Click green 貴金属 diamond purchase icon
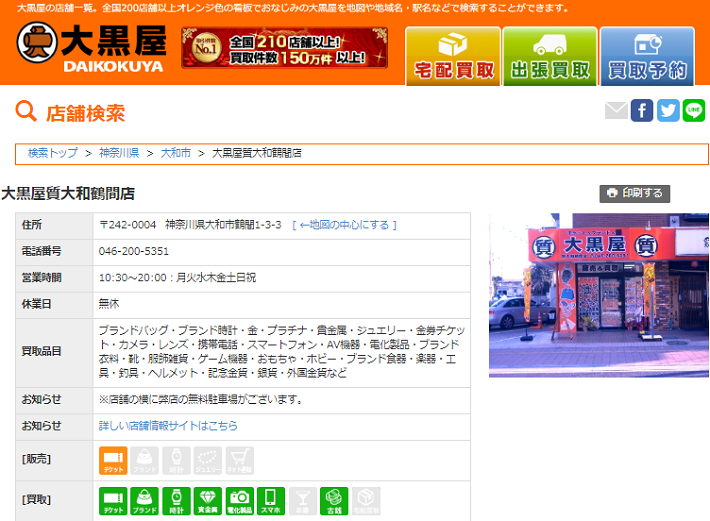Image resolution: width=710 pixels, height=521 pixels. tap(208, 501)
